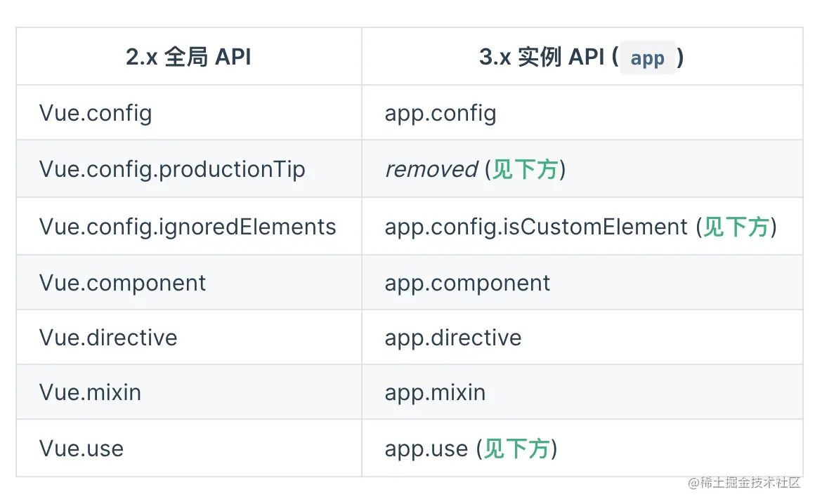Click the app.component cell
815x504 pixels.
tap(468, 282)
